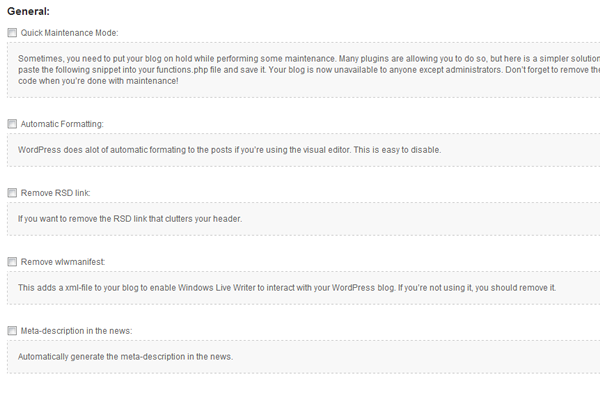
Task: Enable the Quick Maintenance Mode checkbox
Action: [x=12, y=33]
